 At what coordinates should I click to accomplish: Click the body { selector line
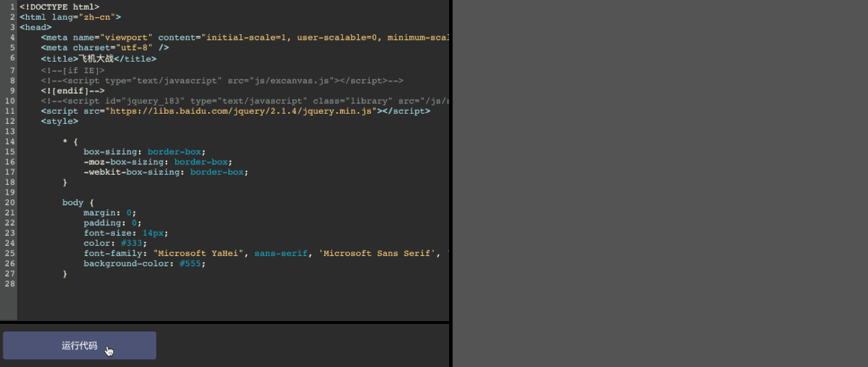click(x=78, y=203)
